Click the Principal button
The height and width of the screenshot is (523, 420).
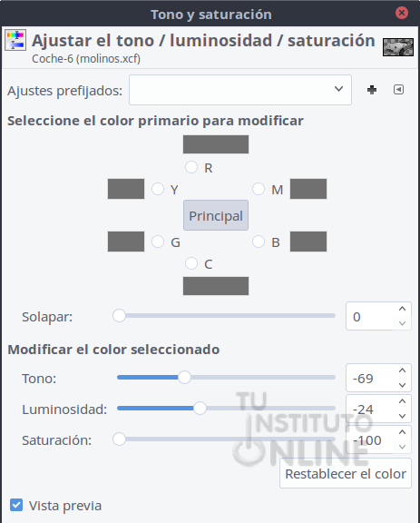216,215
